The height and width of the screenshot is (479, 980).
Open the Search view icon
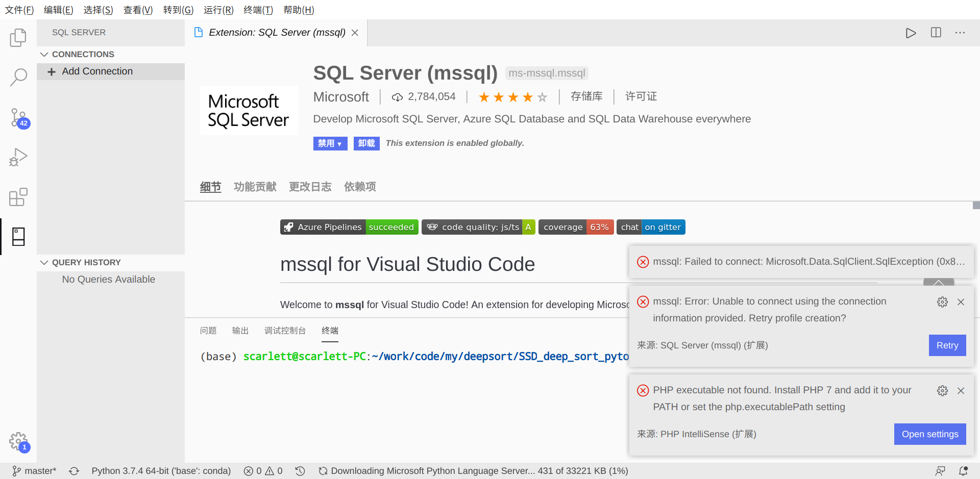pos(18,77)
